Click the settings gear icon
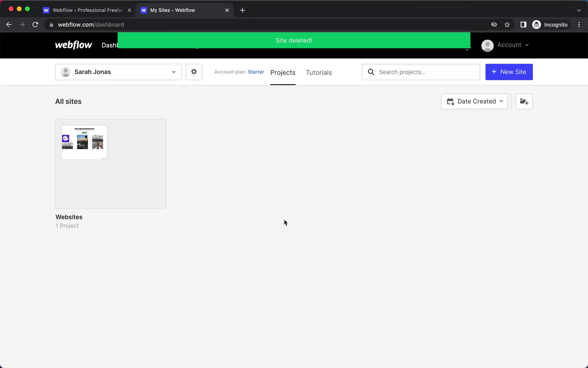This screenshot has width=588, height=368. (x=194, y=72)
